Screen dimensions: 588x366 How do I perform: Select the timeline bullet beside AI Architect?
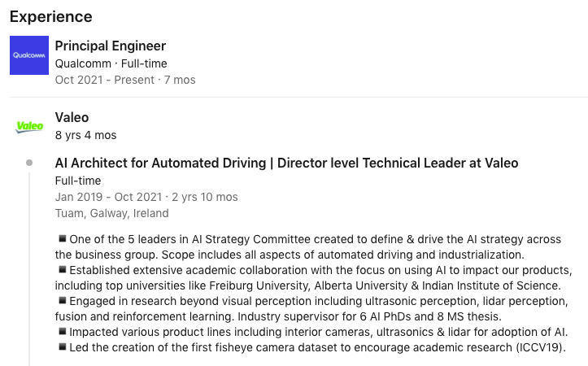[x=29, y=163]
